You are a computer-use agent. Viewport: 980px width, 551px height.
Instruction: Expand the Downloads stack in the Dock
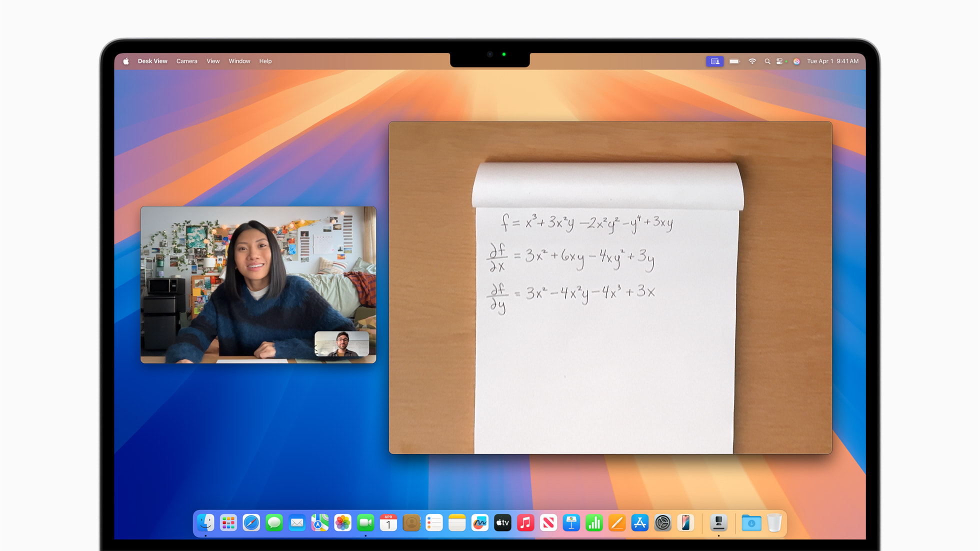click(x=751, y=523)
